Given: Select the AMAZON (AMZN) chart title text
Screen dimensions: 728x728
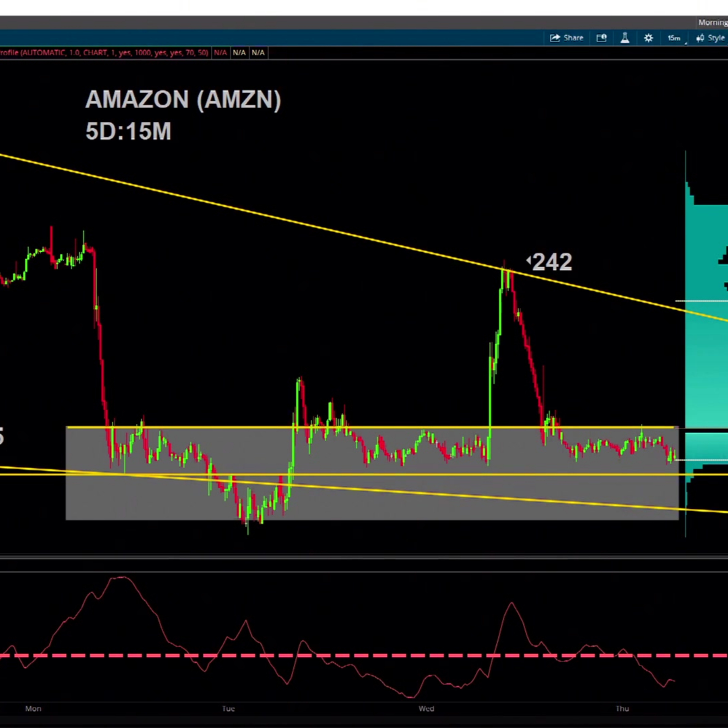Looking at the screenshot, I should point(183,100).
